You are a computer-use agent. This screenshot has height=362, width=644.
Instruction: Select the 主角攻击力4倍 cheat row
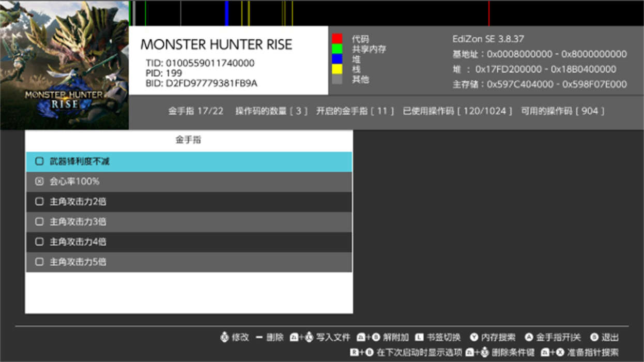click(189, 242)
